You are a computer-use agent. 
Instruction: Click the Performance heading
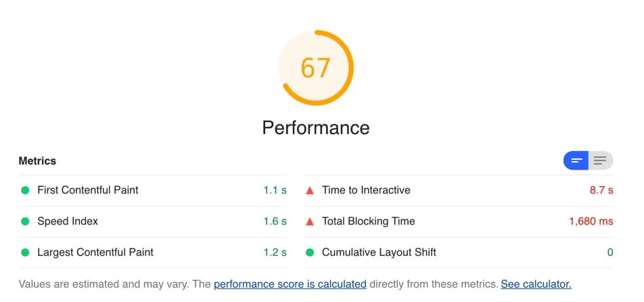tap(316, 127)
